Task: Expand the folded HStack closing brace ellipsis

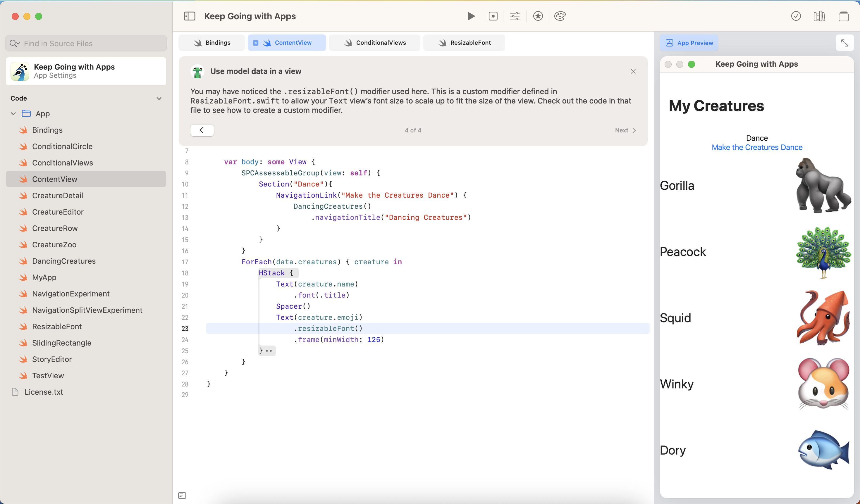Action: click(x=269, y=351)
